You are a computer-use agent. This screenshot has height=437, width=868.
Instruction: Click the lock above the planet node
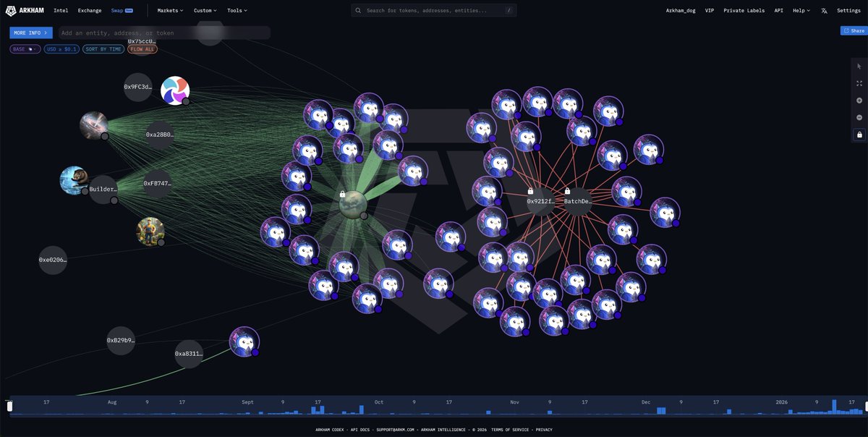pos(342,194)
